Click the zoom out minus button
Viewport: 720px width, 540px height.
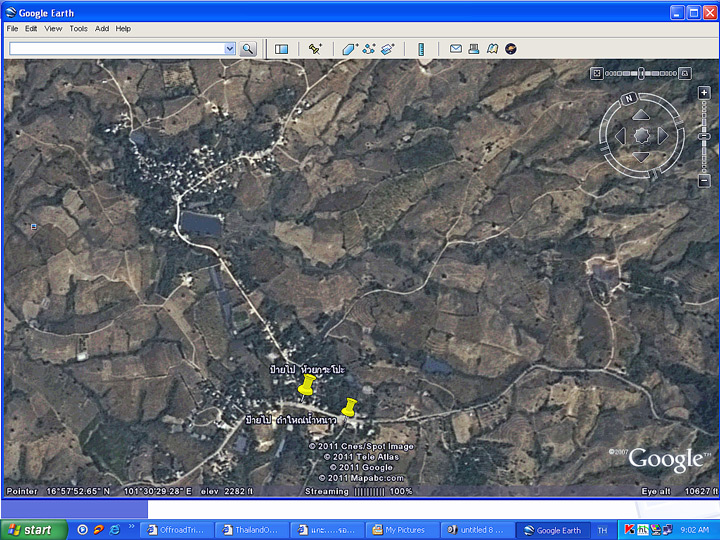coord(704,180)
